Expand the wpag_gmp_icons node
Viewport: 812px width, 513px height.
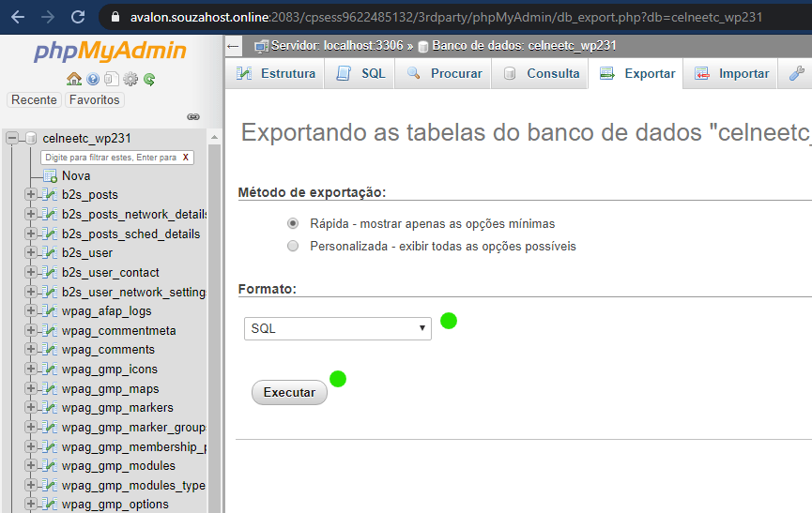pyautogui.click(x=31, y=369)
